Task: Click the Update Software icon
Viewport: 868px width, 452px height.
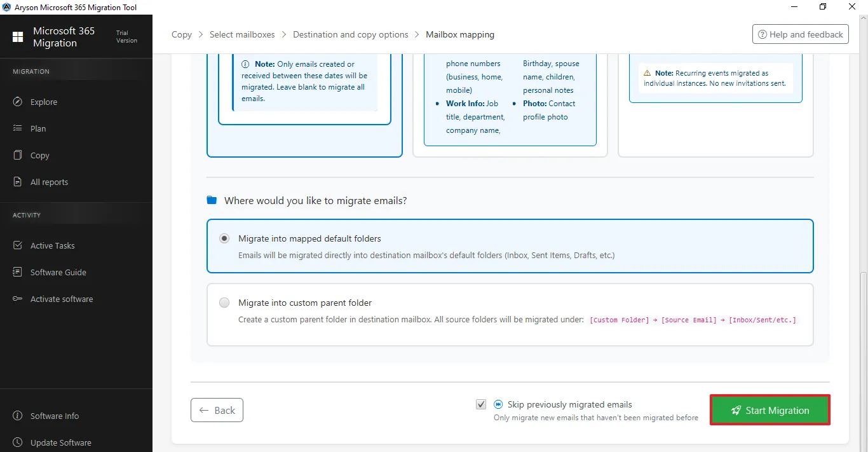Action: coord(17,442)
